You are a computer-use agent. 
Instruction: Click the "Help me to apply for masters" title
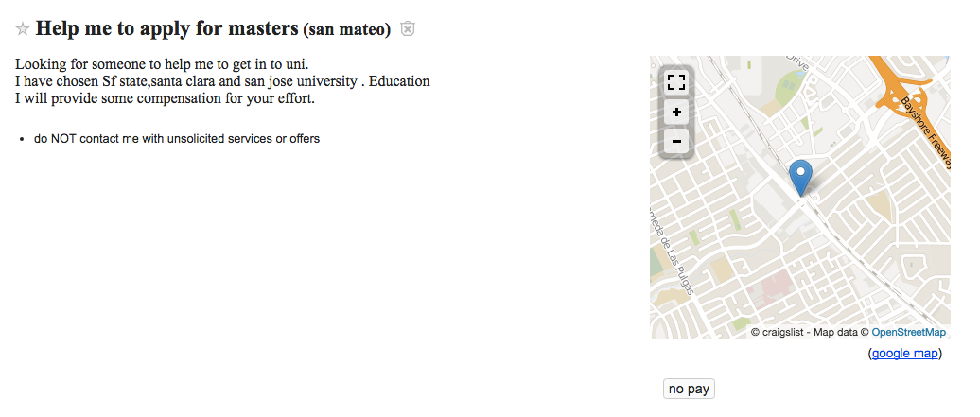tap(166, 28)
